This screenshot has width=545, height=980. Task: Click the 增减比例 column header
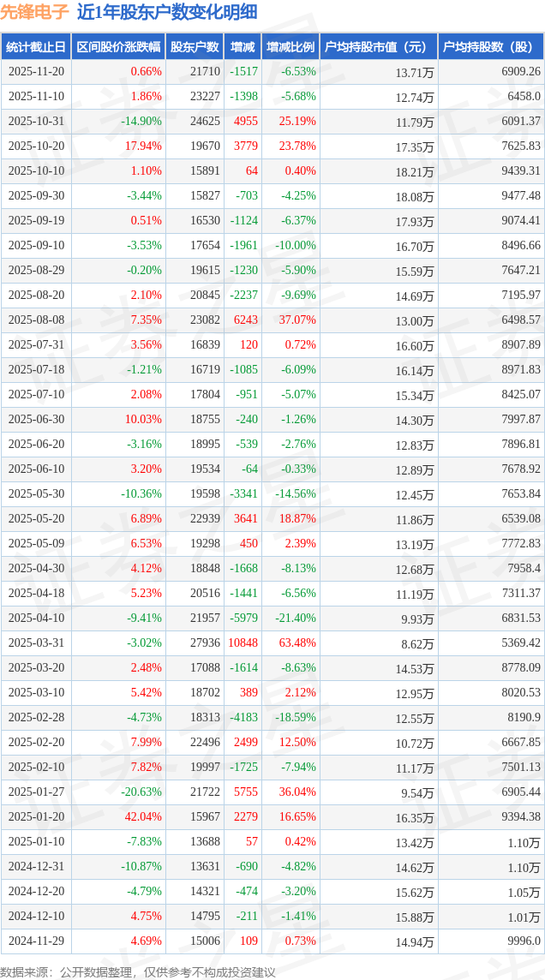290,47
